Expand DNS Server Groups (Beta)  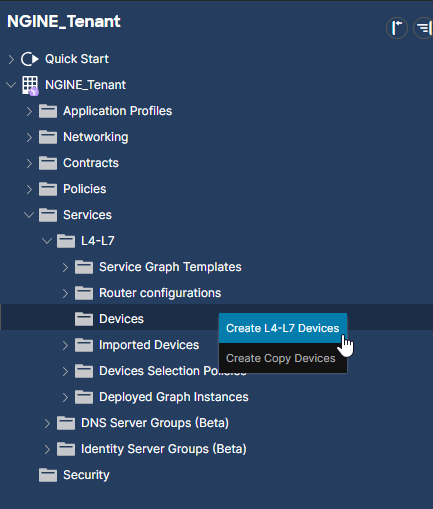(47, 423)
